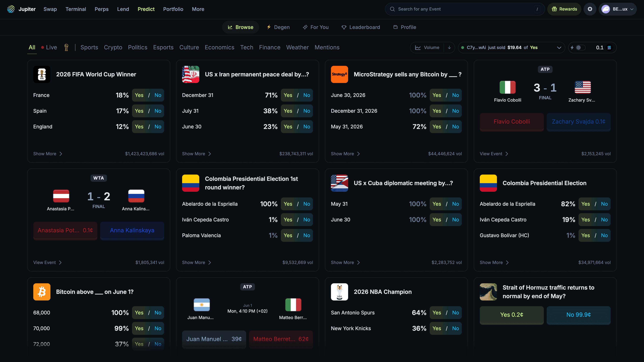
Task: Expand Show More on Colombia 1st round card
Action: (196, 263)
